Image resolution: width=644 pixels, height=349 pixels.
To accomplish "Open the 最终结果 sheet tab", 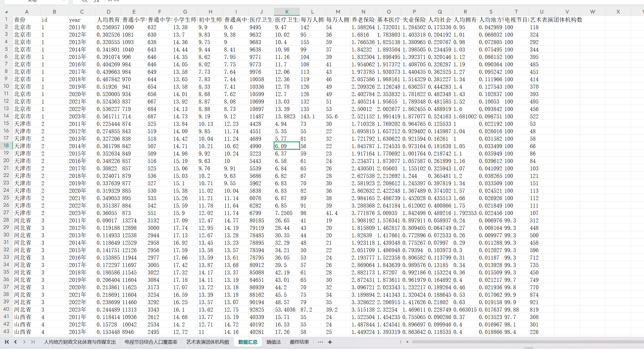I will (x=299, y=342).
